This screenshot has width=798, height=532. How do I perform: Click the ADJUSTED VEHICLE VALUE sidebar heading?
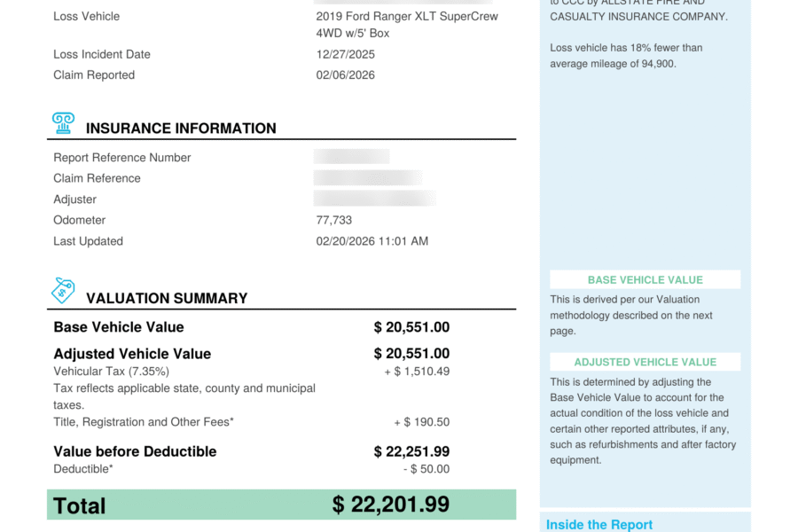pos(645,362)
